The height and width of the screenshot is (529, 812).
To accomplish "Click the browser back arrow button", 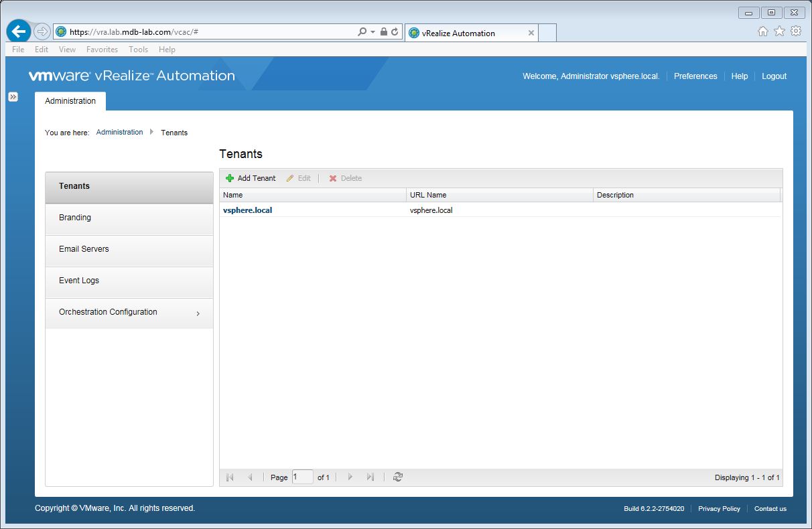I will (x=19, y=31).
